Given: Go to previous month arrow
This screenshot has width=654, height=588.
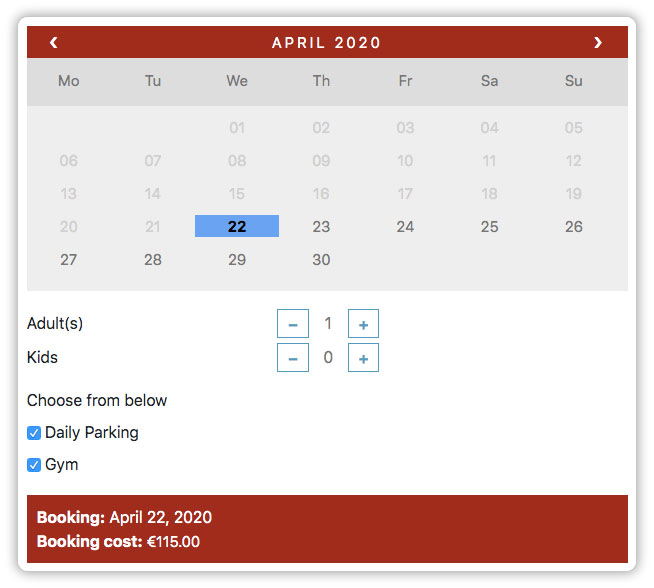Looking at the screenshot, I should click(x=54, y=43).
